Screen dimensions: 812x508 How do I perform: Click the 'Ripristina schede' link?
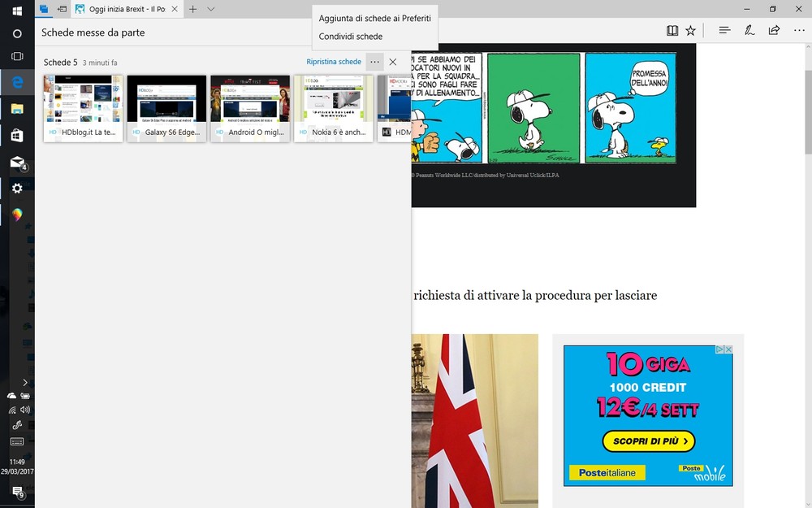click(x=334, y=62)
